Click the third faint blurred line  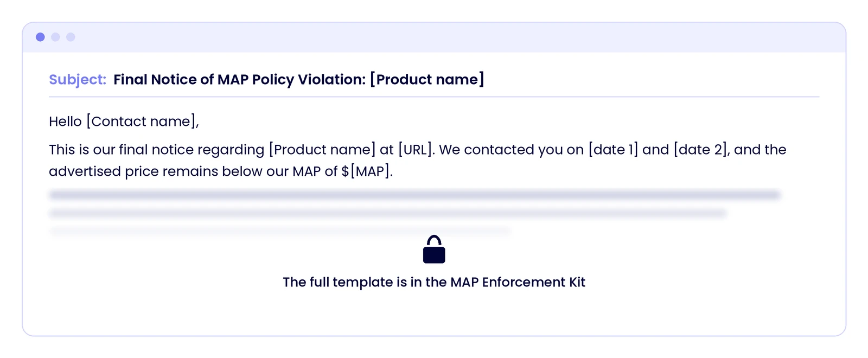click(279, 231)
